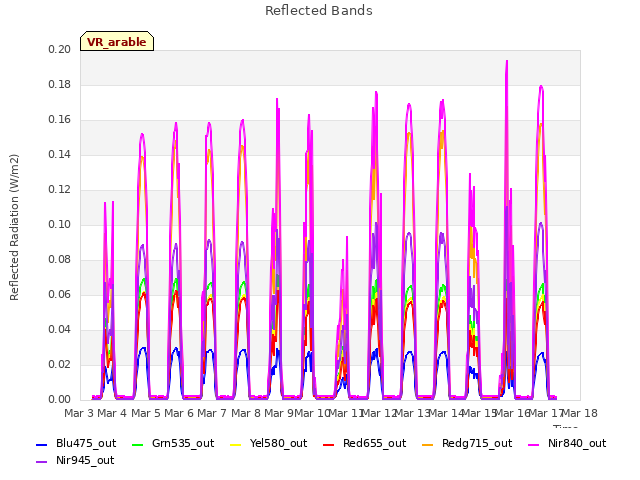
Task: Click the 0.16 y-axis tick label
Action: click(x=60, y=120)
